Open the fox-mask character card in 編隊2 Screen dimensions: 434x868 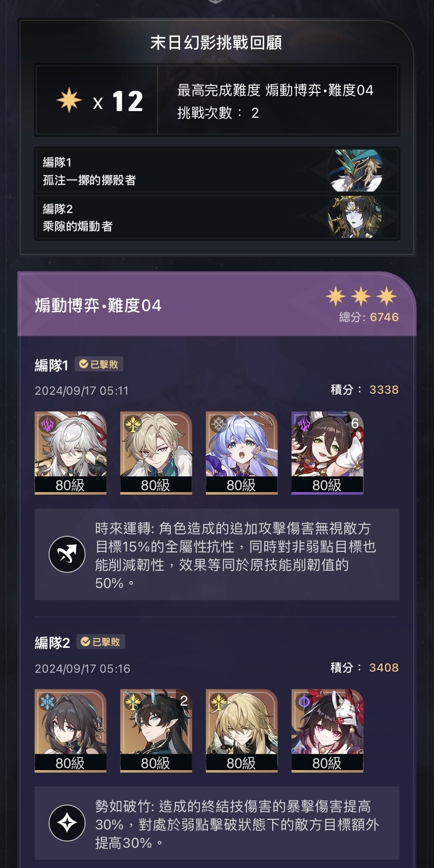[327, 731]
